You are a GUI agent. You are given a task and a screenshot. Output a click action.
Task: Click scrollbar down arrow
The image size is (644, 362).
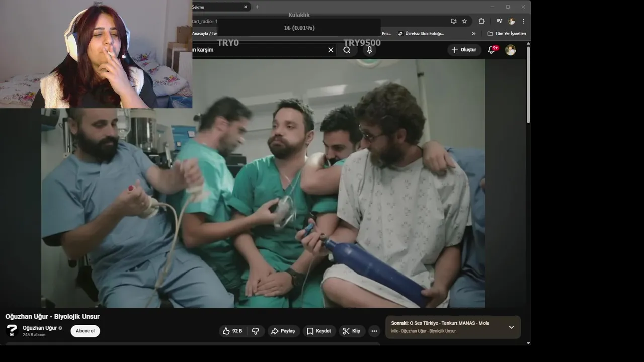point(528,343)
